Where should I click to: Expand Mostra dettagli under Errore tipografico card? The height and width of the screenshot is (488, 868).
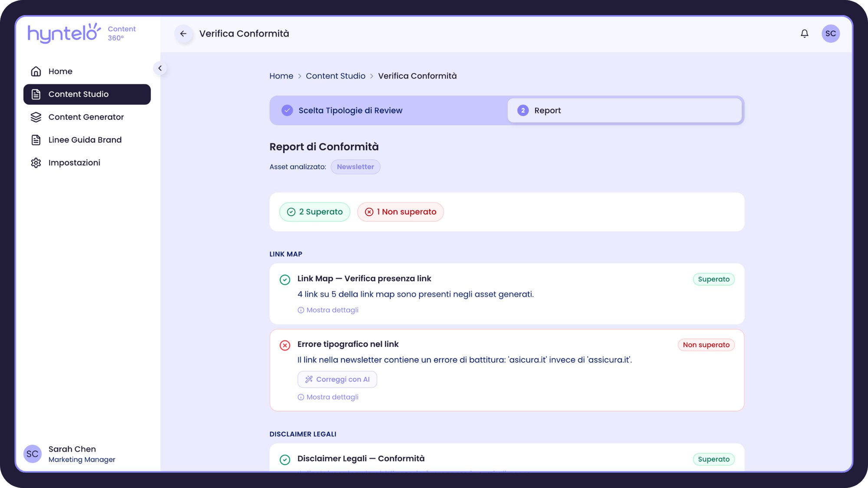(328, 397)
